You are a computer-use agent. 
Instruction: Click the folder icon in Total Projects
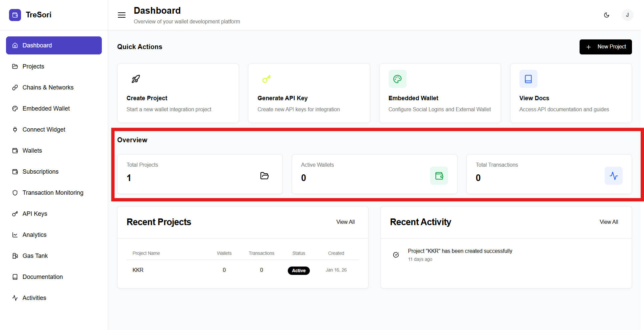[264, 176]
